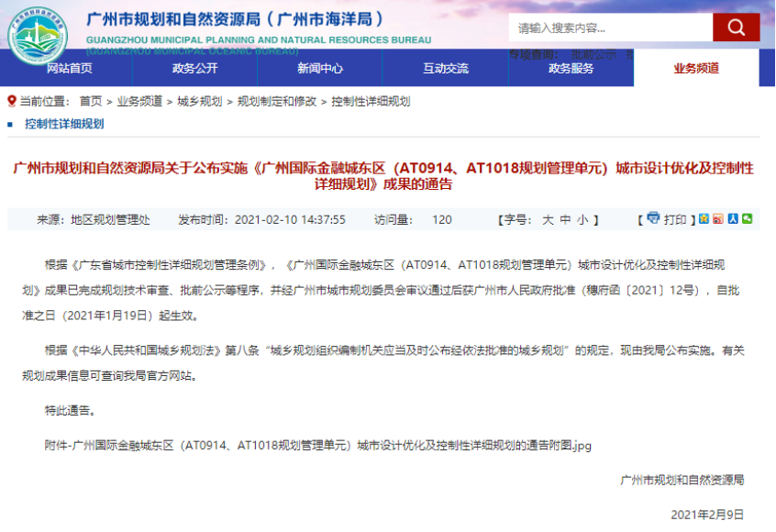Click the bureau logo emblem
The width and height of the screenshot is (776, 532).
point(38,36)
